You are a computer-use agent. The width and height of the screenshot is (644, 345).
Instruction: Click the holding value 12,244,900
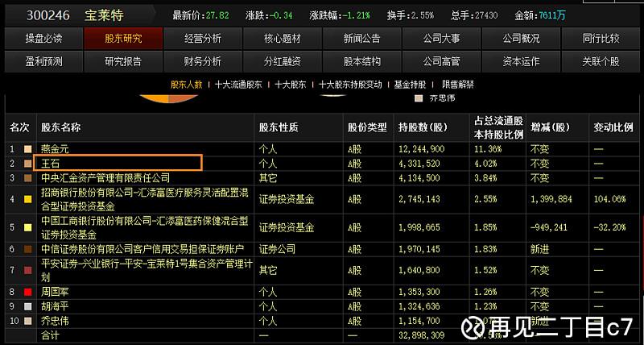421,149
